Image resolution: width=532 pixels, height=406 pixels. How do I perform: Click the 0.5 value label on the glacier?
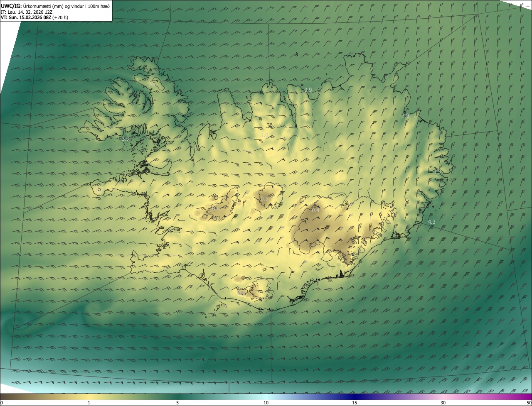pos(264,199)
